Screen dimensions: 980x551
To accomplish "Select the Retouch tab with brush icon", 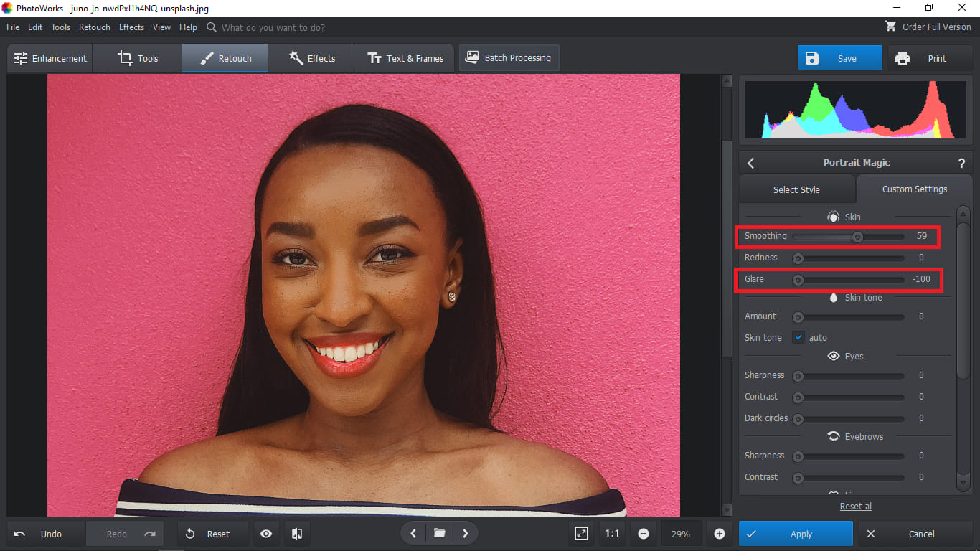I will point(225,58).
